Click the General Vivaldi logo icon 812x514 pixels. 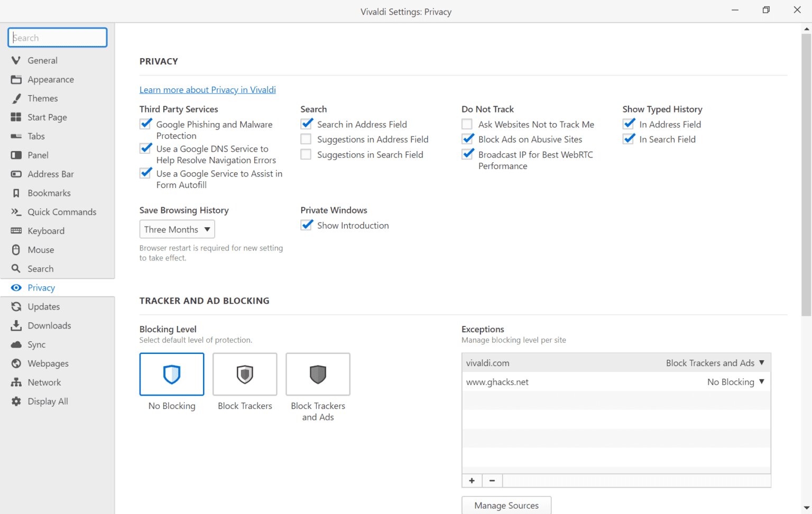pos(16,60)
